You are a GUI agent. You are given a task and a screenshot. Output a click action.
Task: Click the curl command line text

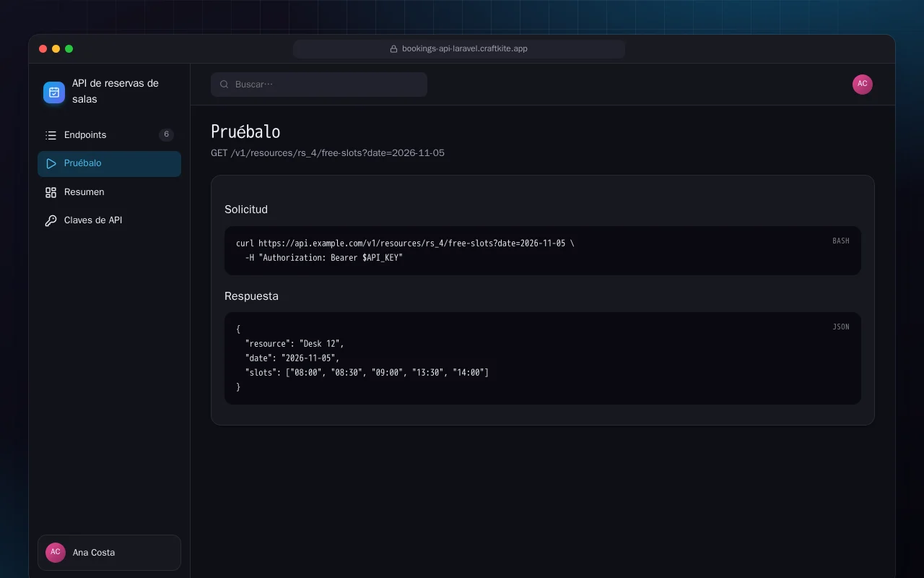click(405, 243)
